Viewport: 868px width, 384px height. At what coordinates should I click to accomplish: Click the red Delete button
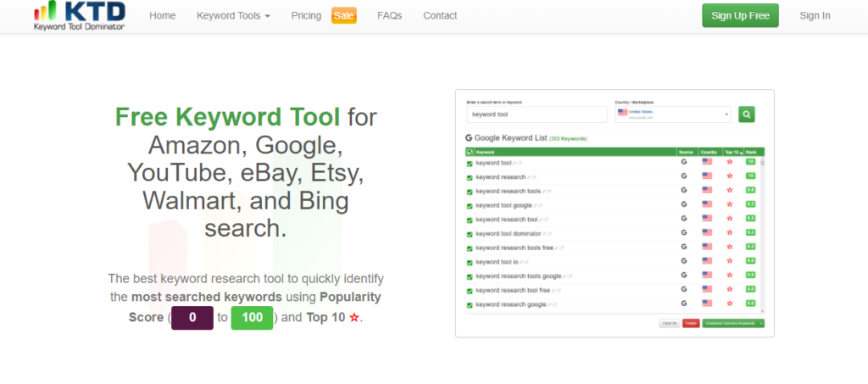coord(691,323)
